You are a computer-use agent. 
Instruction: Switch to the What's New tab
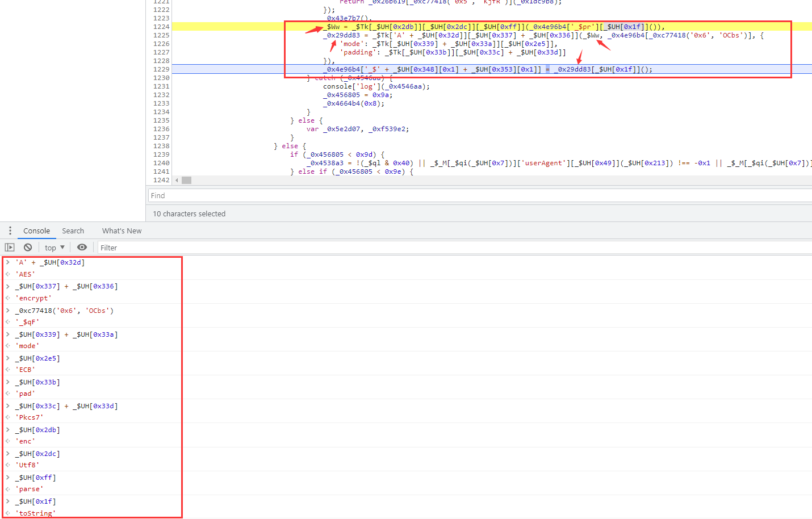(122, 231)
